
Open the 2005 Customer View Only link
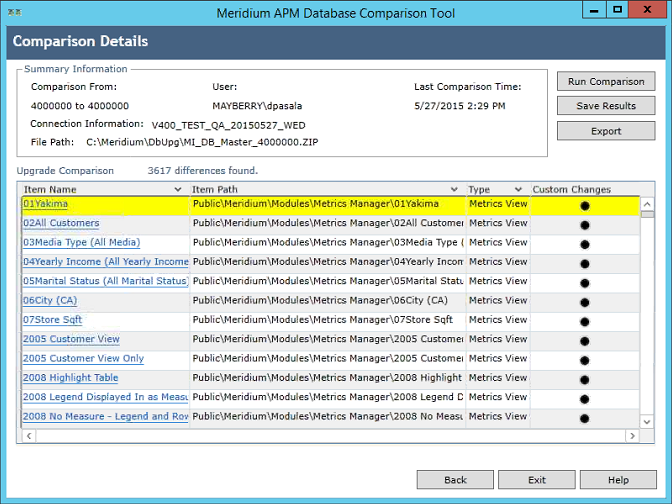pos(83,358)
